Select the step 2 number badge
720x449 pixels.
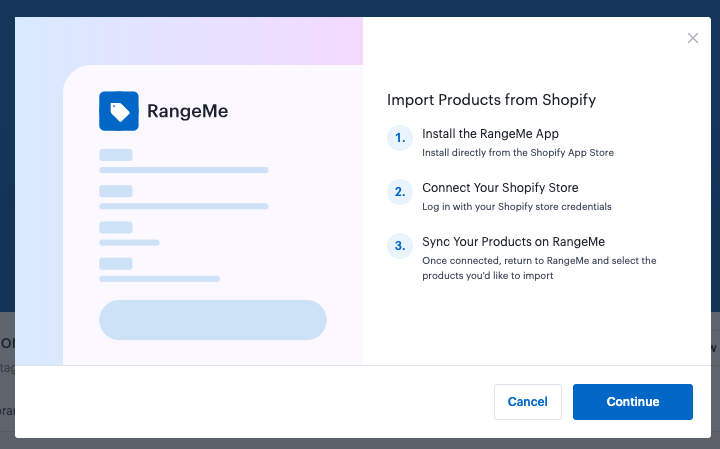pos(400,193)
